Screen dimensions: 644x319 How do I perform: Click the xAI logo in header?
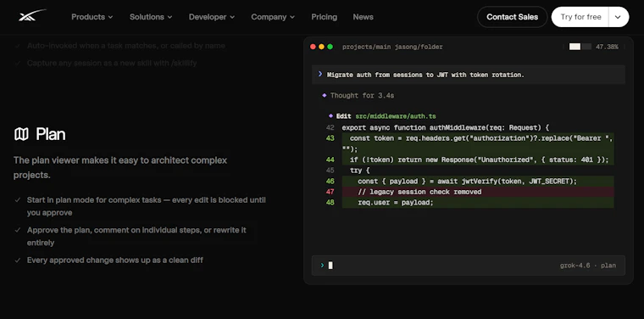pyautogui.click(x=32, y=16)
